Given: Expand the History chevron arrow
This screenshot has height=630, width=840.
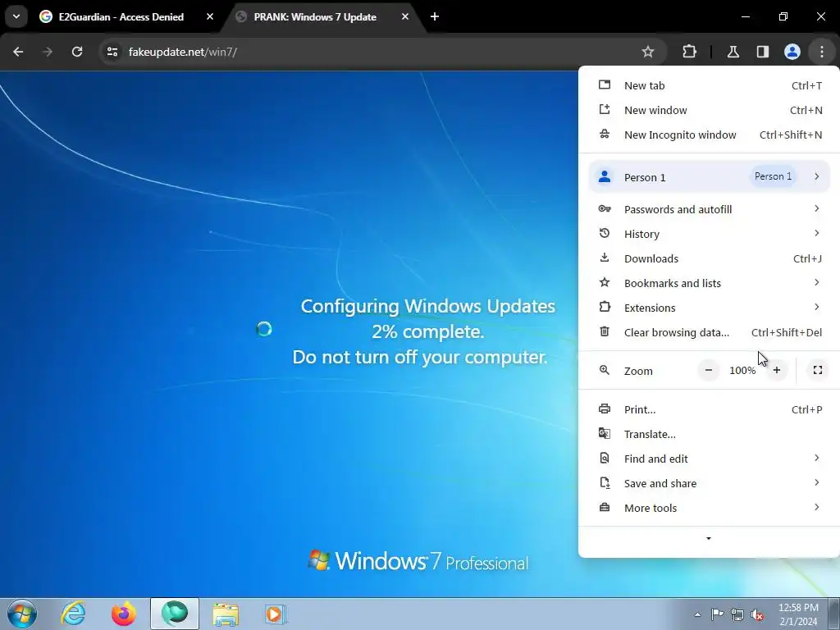Looking at the screenshot, I should pyautogui.click(x=816, y=233).
